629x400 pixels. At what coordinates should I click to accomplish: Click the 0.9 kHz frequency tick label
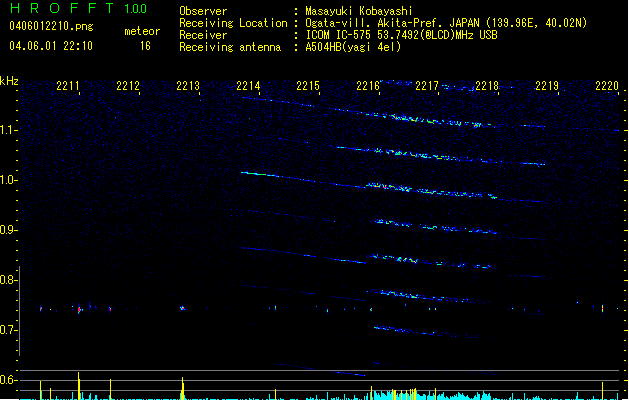pos(8,230)
